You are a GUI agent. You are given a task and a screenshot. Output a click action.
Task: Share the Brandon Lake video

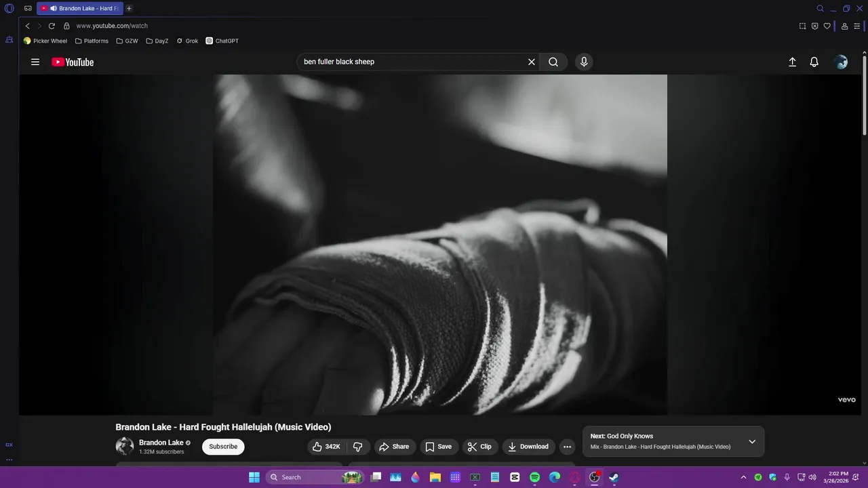pyautogui.click(x=395, y=447)
